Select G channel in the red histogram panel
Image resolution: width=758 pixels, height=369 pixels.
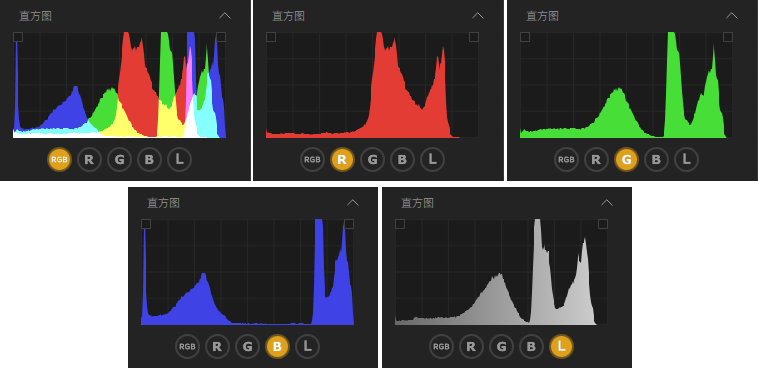click(x=372, y=160)
